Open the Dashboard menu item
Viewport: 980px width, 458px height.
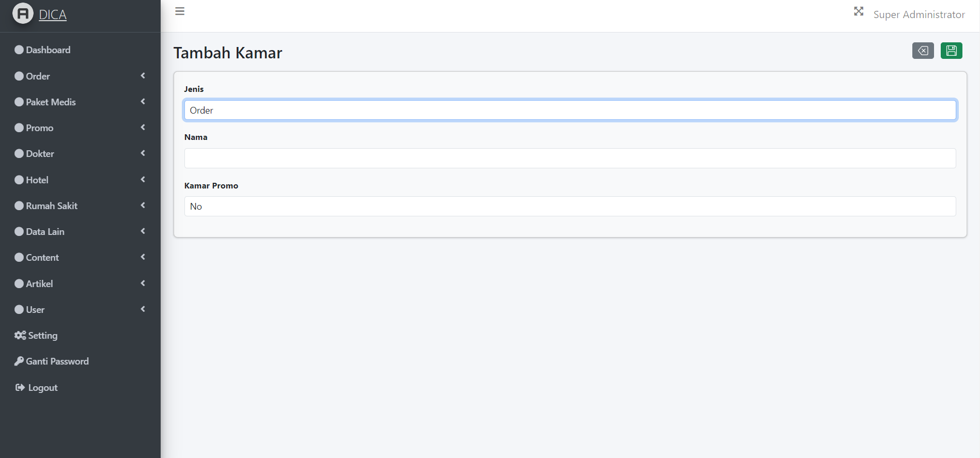pyautogui.click(x=80, y=50)
